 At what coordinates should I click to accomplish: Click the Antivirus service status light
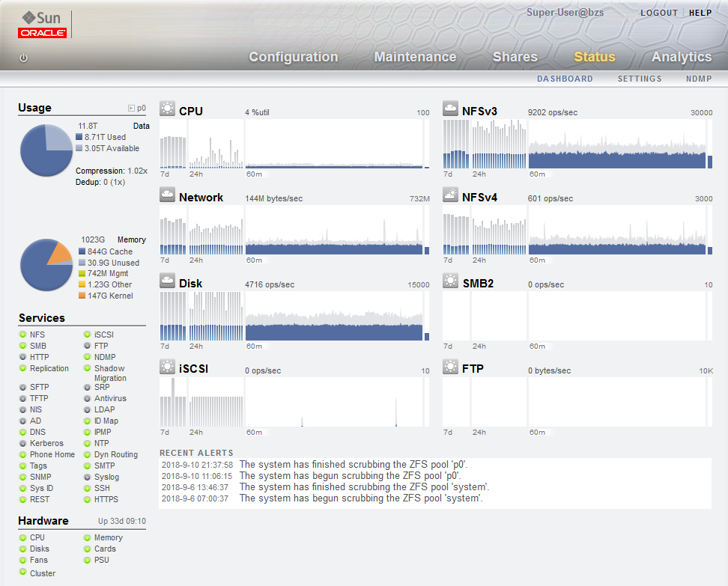coord(87,399)
